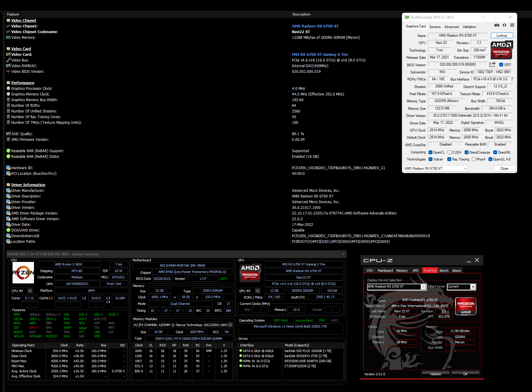
Task: Toggle the OpenCL checkbox
Action: (x=430, y=152)
